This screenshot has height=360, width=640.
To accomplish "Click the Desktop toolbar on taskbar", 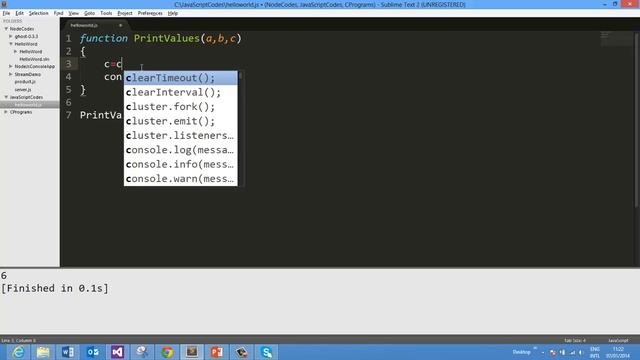I will click(x=521, y=352).
